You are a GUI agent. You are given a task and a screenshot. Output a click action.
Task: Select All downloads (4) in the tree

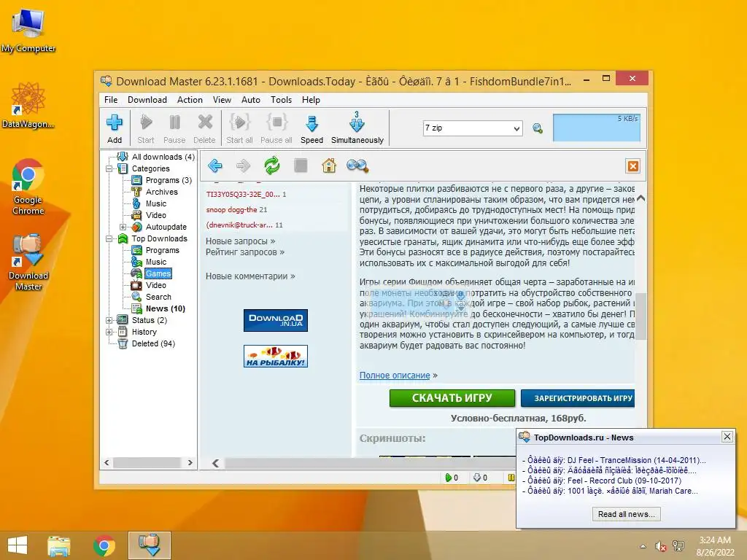[163, 157]
